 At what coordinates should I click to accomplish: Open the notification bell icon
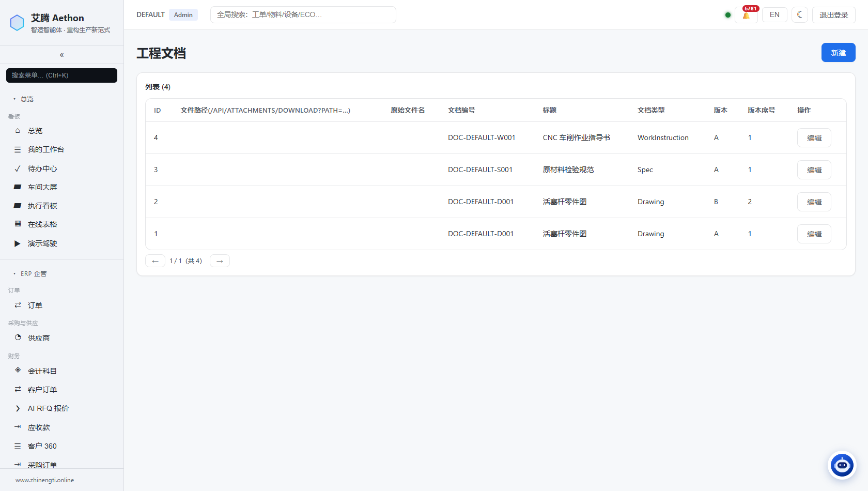pyautogui.click(x=746, y=15)
